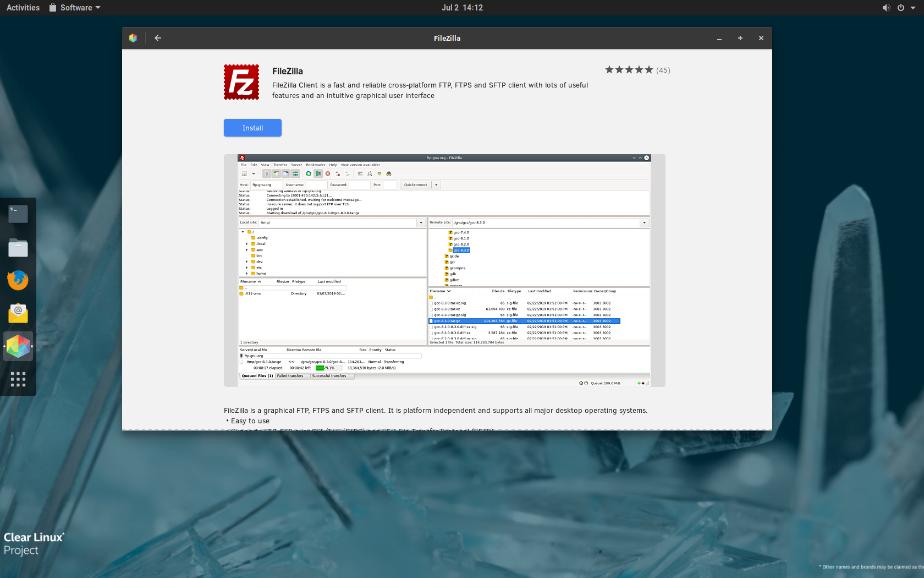Select the Software app in the dock
The width and height of the screenshot is (924, 578).
click(x=18, y=346)
